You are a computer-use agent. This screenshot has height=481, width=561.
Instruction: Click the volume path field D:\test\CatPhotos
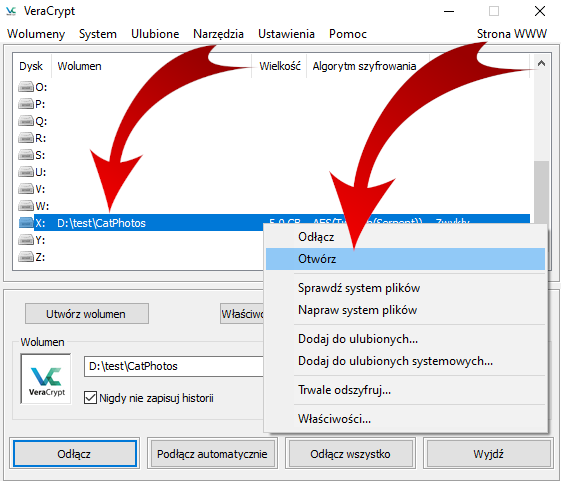click(174, 366)
